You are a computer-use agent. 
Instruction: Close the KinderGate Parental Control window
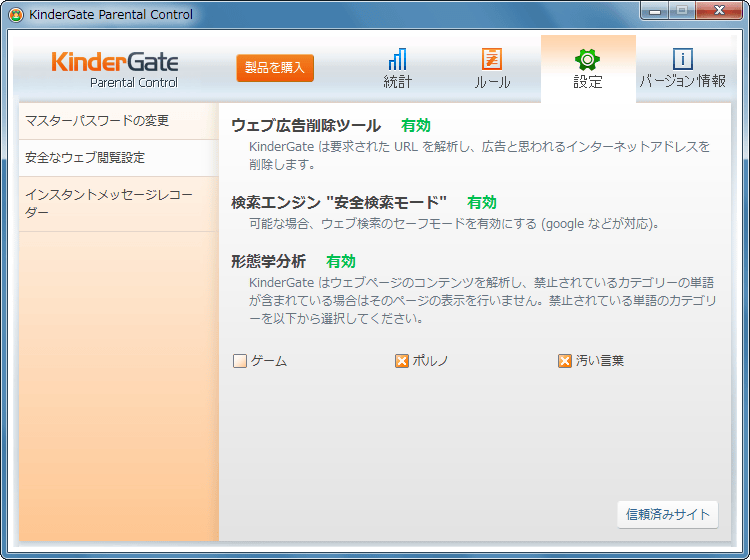(x=719, y=11)
